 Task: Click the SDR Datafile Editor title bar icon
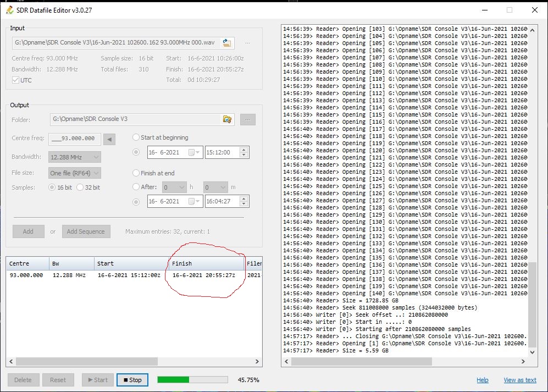click(9, 10)
